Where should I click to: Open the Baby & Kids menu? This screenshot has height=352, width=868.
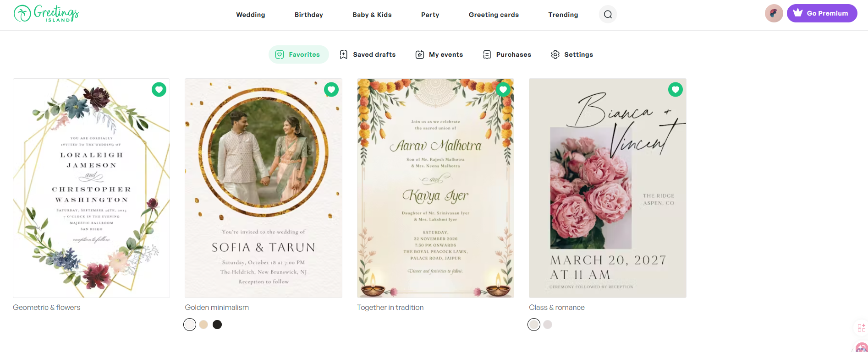372,15
